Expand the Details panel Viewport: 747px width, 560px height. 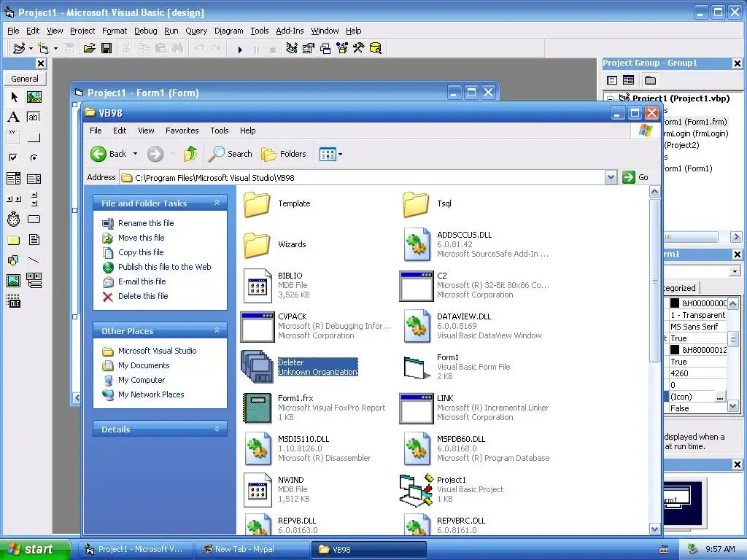[x=217, y=429]
